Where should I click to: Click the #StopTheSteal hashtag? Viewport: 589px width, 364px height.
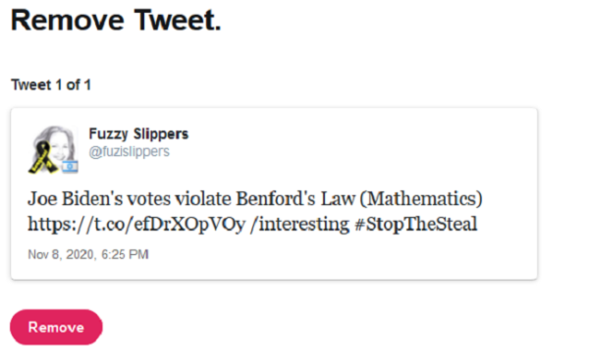[x=416, y=224]
